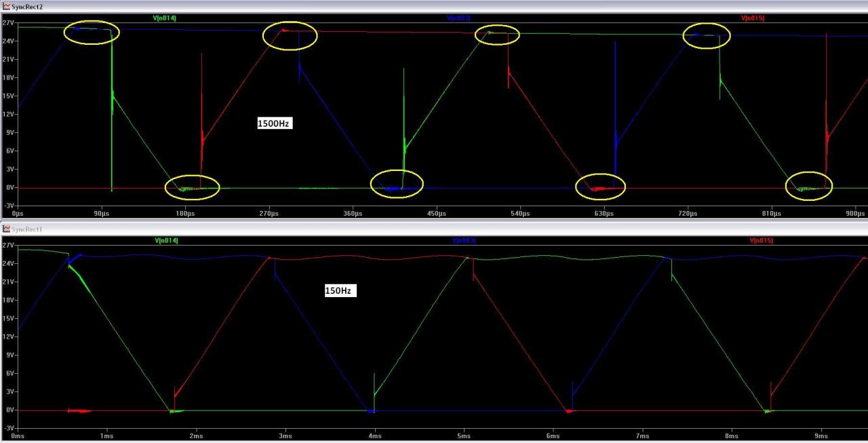Click the SyncRect1 pane waveform icon
The width and height of the screenshot is (868, 443).
[6, 229]
